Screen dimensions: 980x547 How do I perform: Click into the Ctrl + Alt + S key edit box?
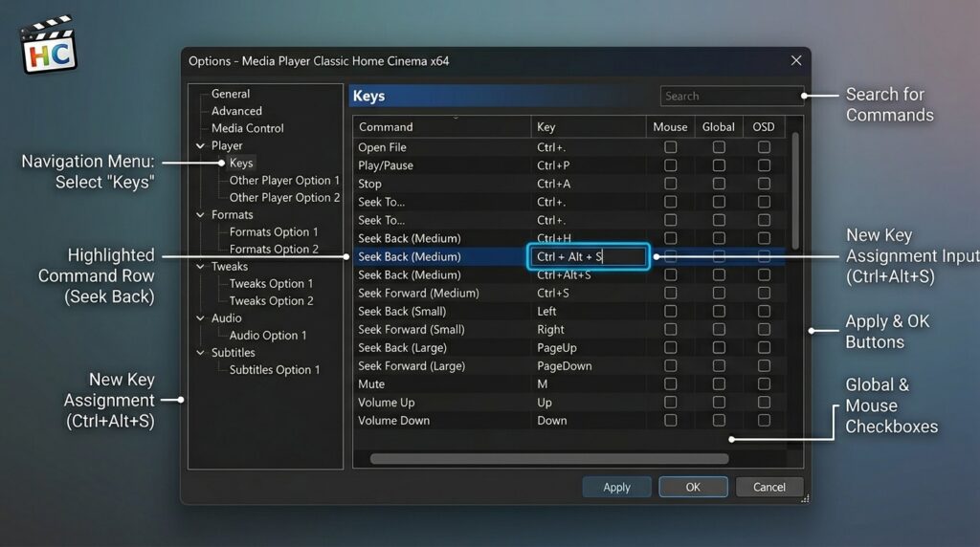(589, 256)
